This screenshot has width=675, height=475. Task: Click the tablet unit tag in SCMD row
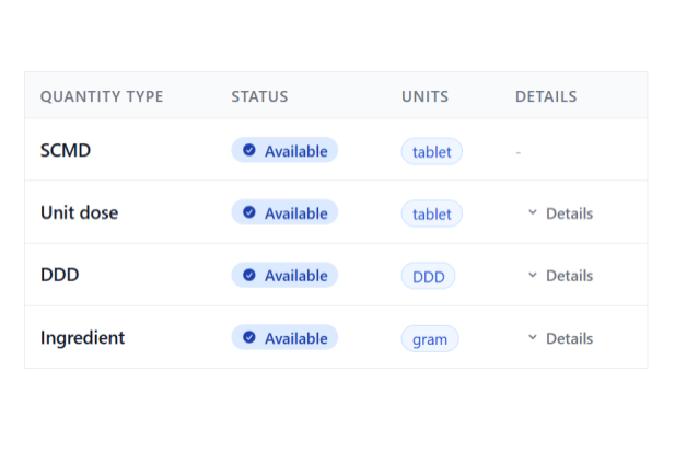[432, 152]
